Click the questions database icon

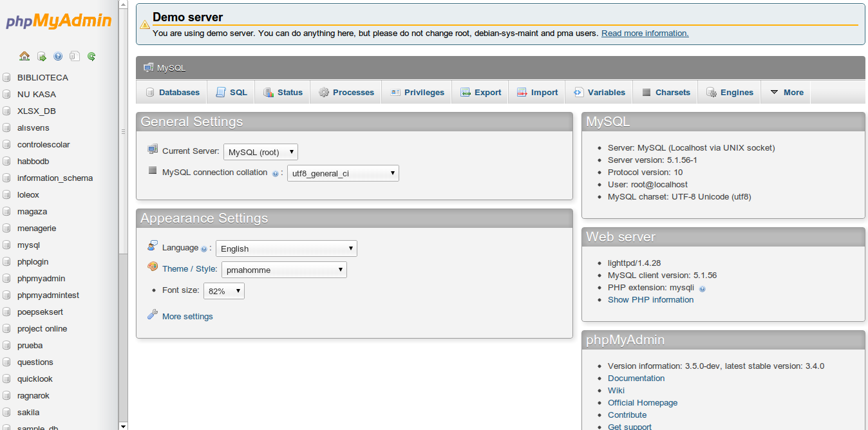[6, 362]
